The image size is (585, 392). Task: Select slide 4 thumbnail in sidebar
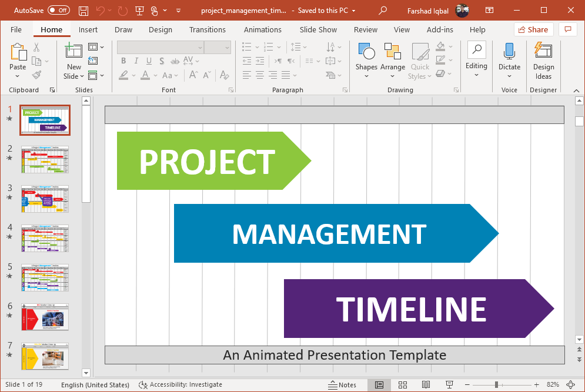click(x=45, y=238)
